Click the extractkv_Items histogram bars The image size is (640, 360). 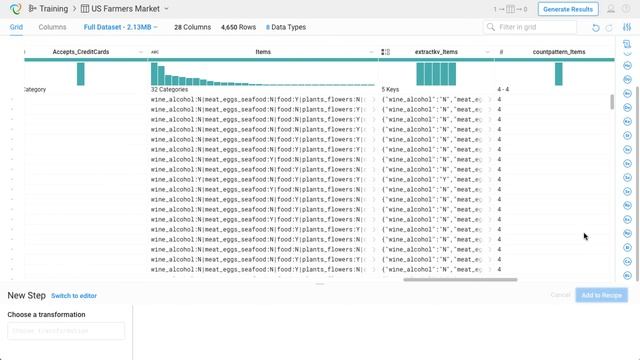coord(436,74)
